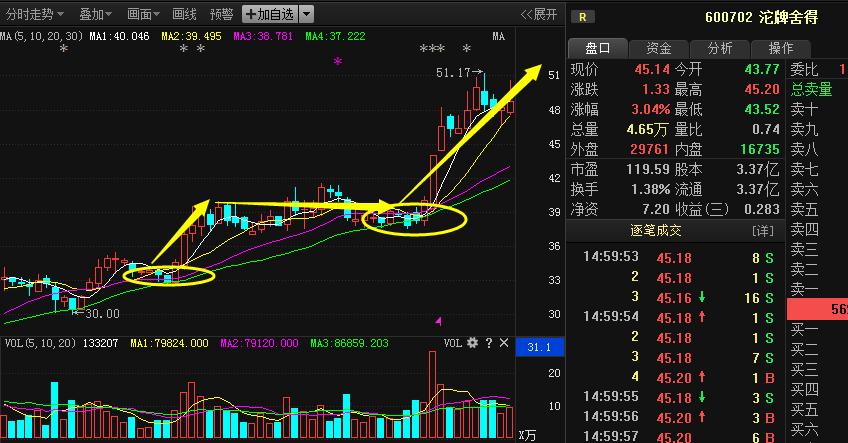Open the 画面 layout dropdown
The height and width of the screenshot is (443, 848).
pyautogui.click(x=143, y=14)
